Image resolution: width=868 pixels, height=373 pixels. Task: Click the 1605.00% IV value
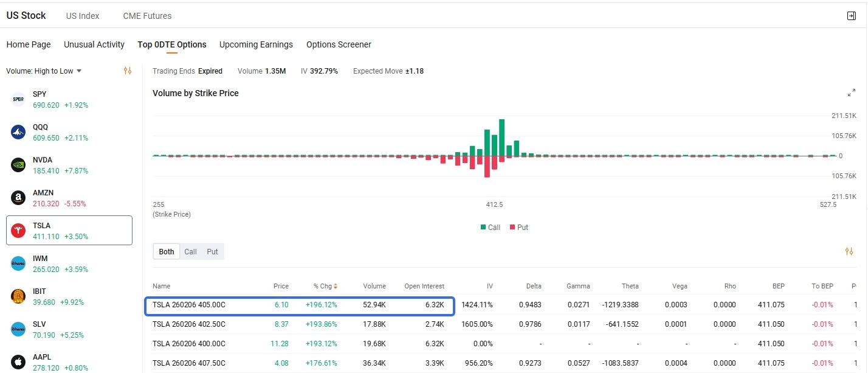477,324
